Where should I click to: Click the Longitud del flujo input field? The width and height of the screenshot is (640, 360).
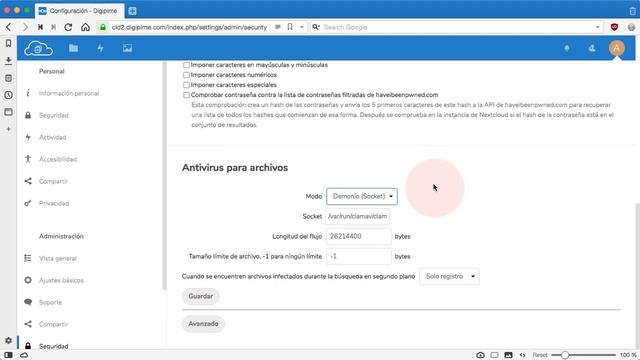pos(358,236)
